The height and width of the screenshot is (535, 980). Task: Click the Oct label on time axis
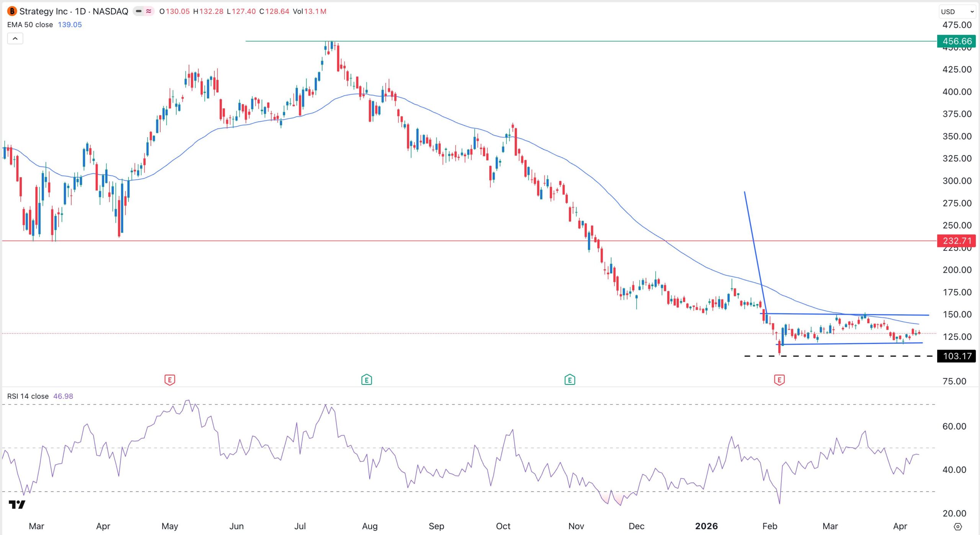tap(503, 526)
